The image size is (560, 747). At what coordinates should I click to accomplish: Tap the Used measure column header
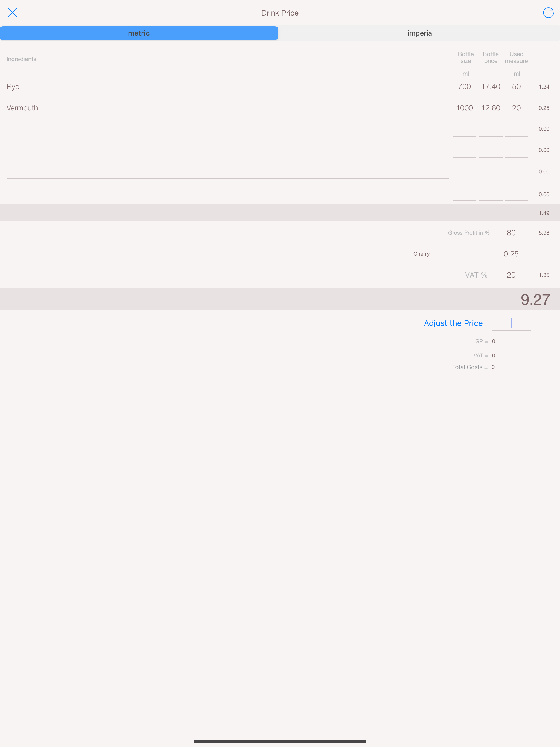coord(516,57)
